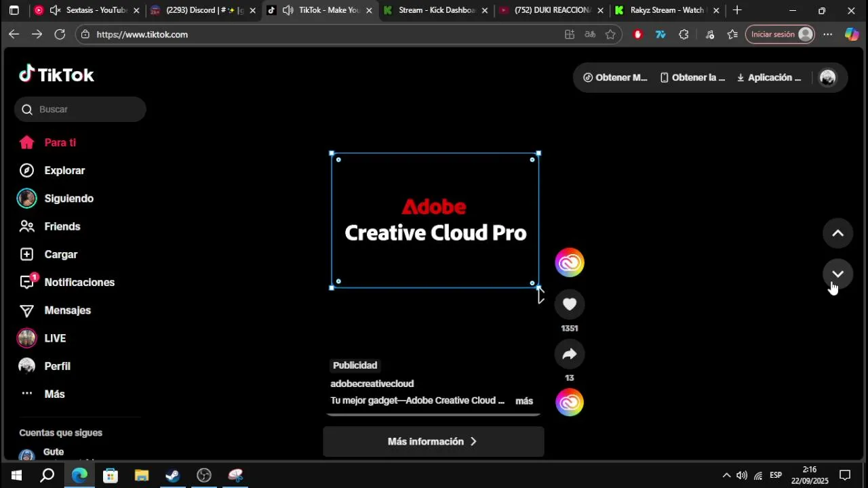The width and height of the screenshot is (868, 488).
Task: Open adobecreativecloud account link
Action: tap(372, 384)
